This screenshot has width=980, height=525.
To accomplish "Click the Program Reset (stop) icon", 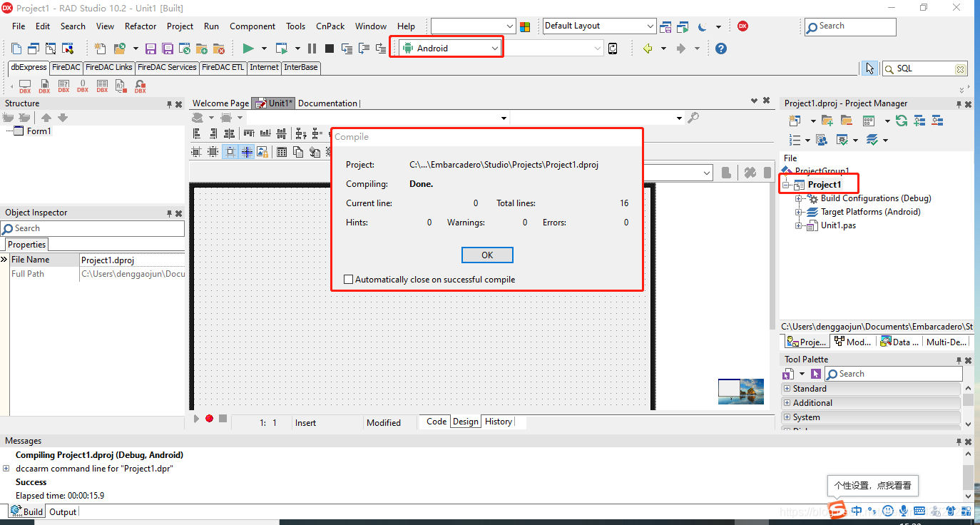I will tap(329, 49).
